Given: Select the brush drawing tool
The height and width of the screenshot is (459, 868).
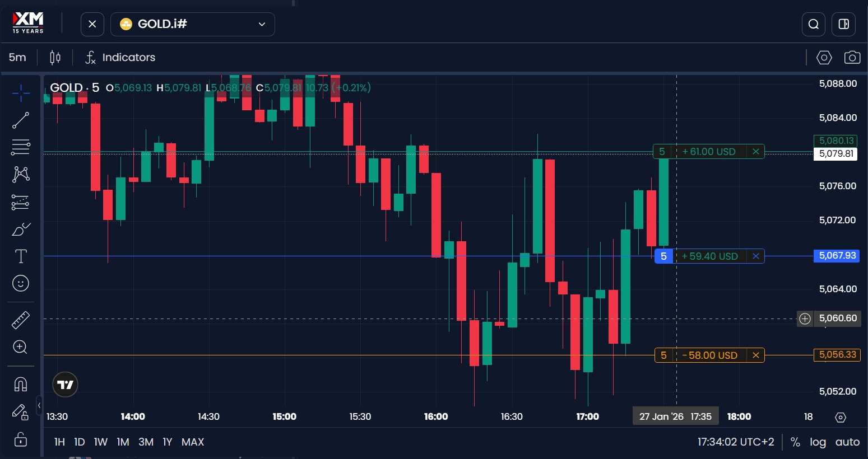Looking at the screenshot, I should coord(21,229).
